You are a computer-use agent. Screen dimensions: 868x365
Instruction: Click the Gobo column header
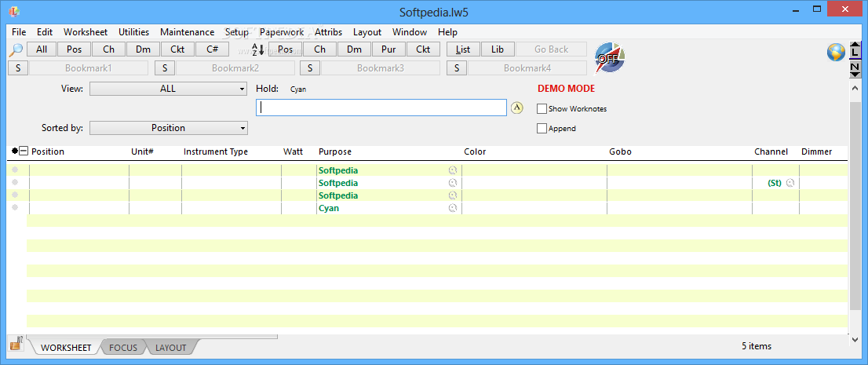tap(621, 151)
